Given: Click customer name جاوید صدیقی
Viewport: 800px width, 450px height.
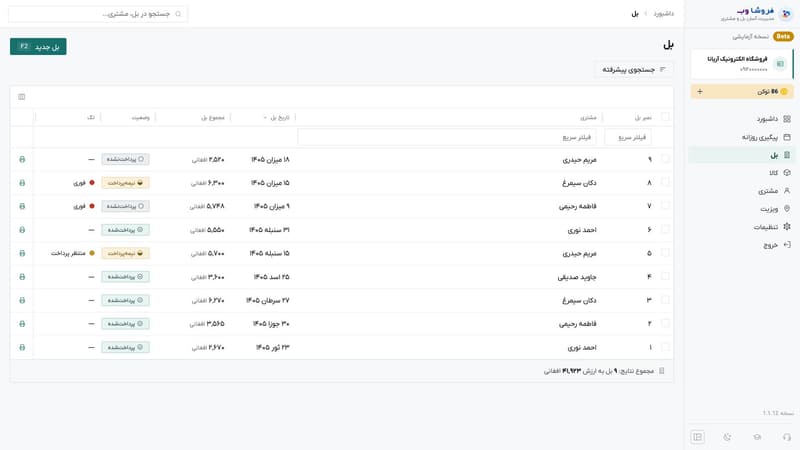Looking at the screenshot, I should click(x=577, y=277).
